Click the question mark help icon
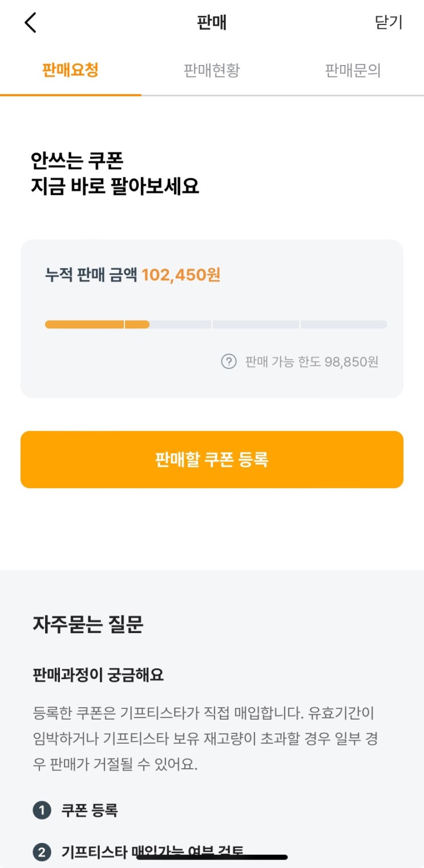 pos(229,362)
